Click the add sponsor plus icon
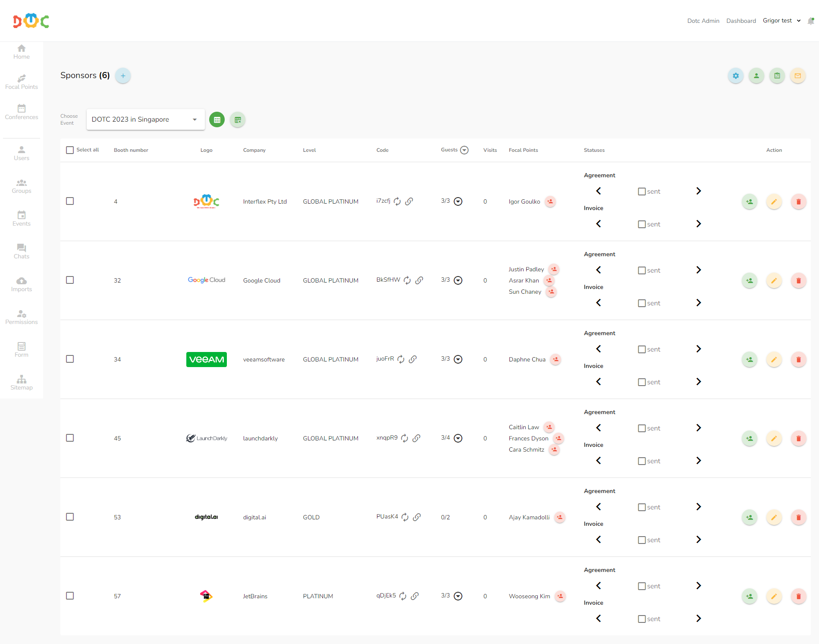Screen dimensions: 819x644 [123, 76]
